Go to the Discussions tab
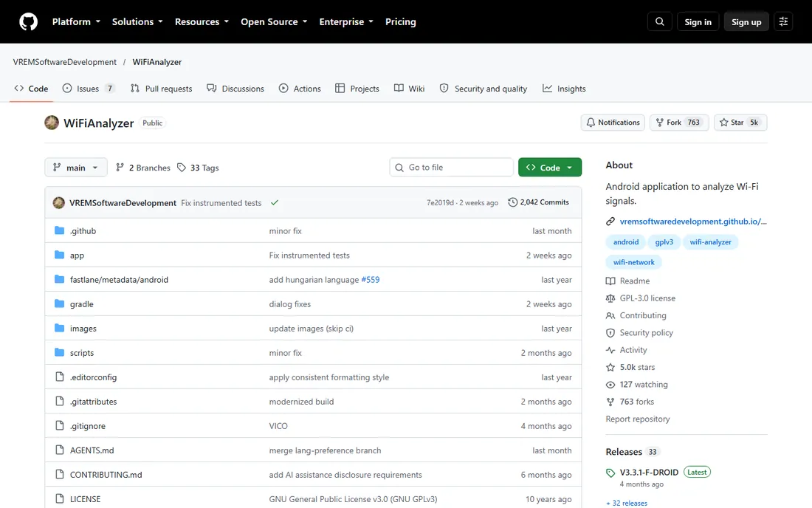 point(235,89)
